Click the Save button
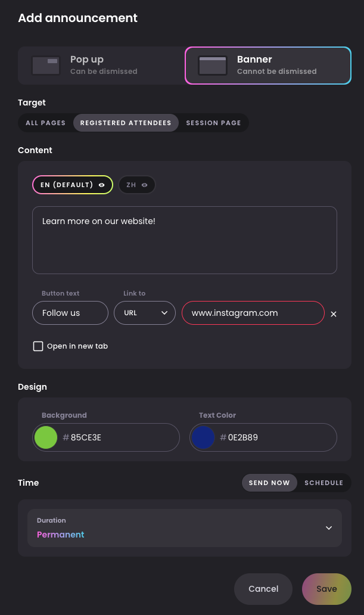Screen dimensions: 364x615 tap(326, 589)
